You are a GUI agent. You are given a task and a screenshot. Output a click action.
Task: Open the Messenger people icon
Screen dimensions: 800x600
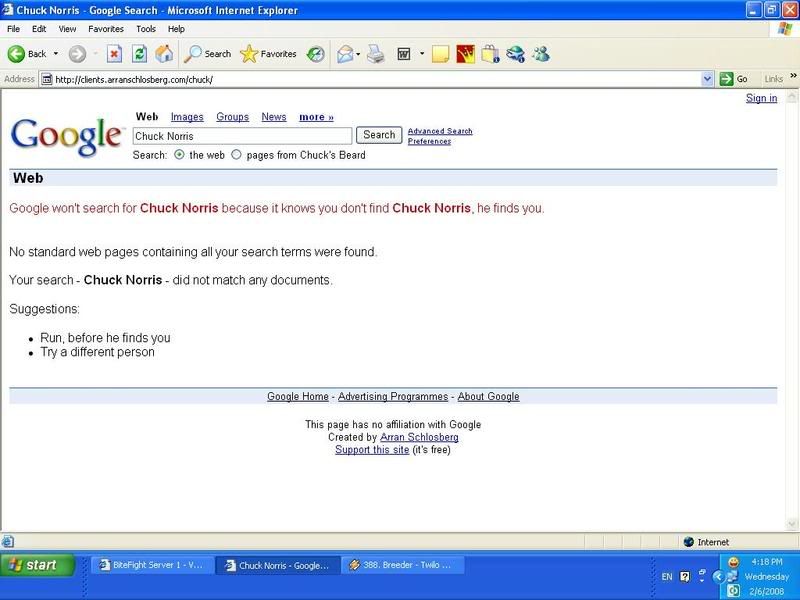541,54
